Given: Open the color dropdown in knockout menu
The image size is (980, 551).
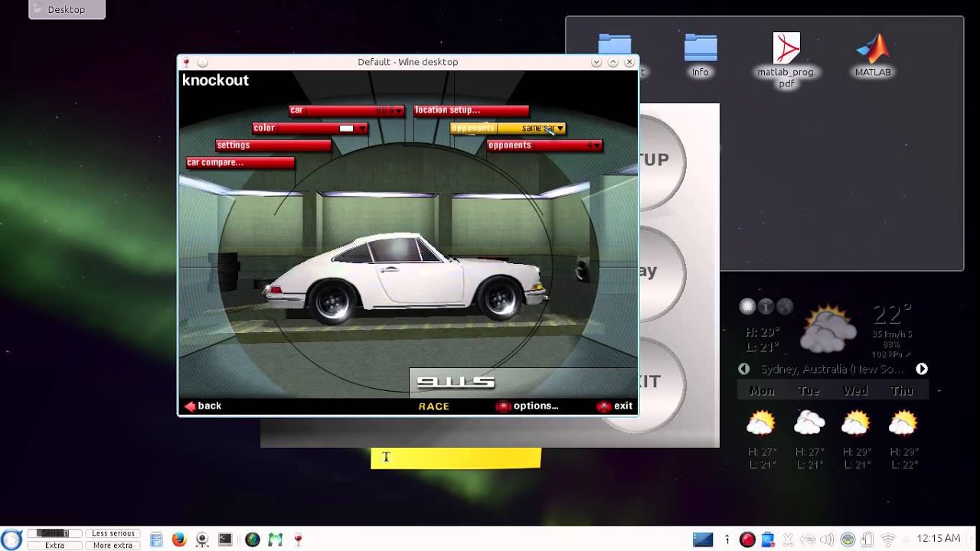Looking at the screenshot, I should 310,129.
